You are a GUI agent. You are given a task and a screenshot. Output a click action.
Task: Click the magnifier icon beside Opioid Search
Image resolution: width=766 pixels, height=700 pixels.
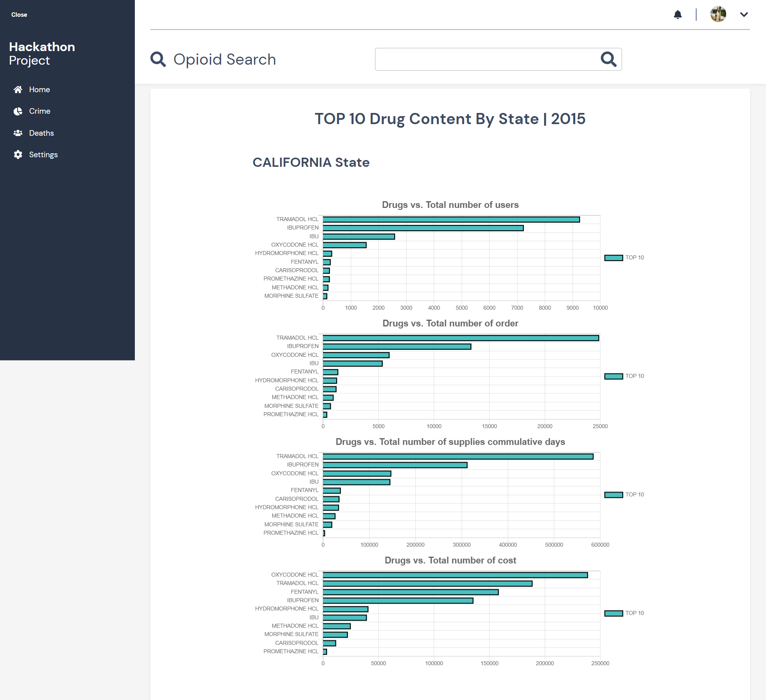coord(158,59)
